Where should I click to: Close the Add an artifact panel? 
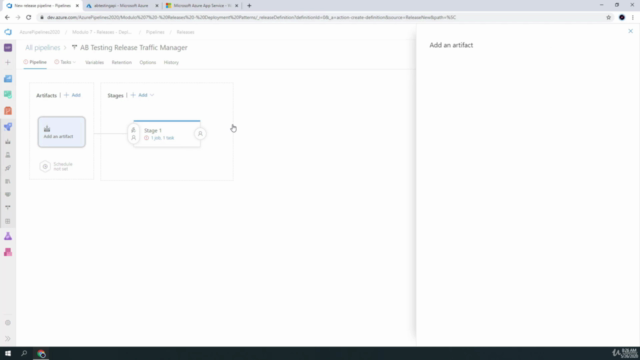coord(631,31)
